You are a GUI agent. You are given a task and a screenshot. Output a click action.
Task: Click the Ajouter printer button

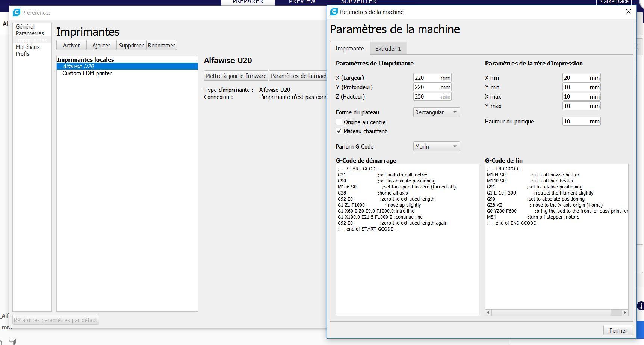[x=101, y=45]
